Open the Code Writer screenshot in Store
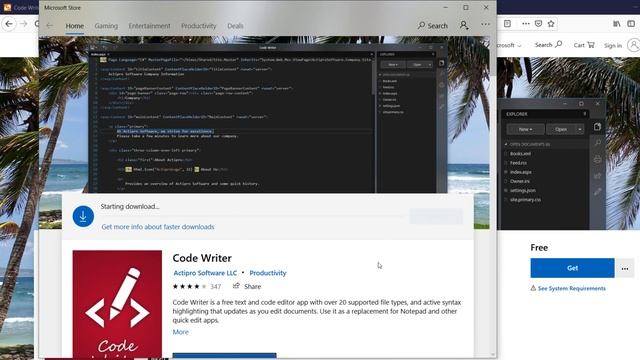Image resolution: width=640 pixels, height=360 pixels. [x=268, y=118]
